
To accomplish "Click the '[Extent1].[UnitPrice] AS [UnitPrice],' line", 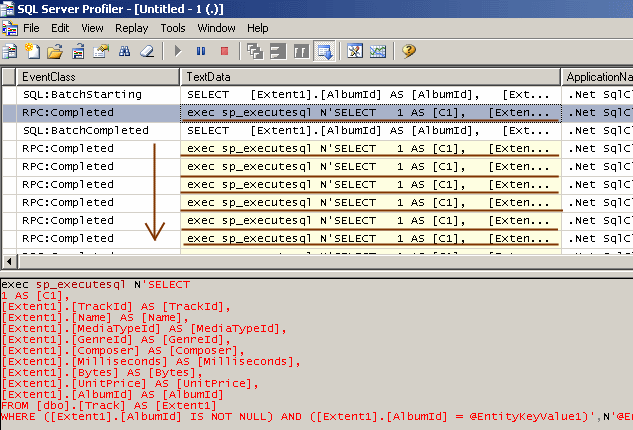I will pos(130,384).
